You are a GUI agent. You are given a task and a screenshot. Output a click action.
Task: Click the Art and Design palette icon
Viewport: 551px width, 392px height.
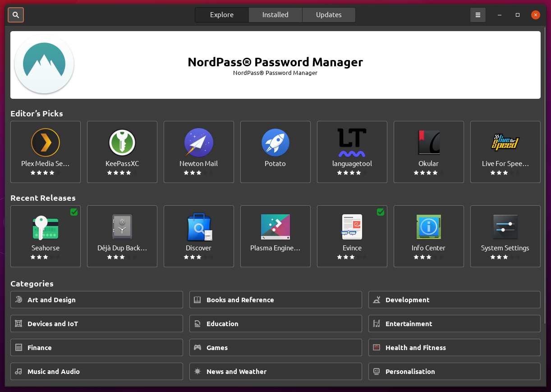point(18,300)
